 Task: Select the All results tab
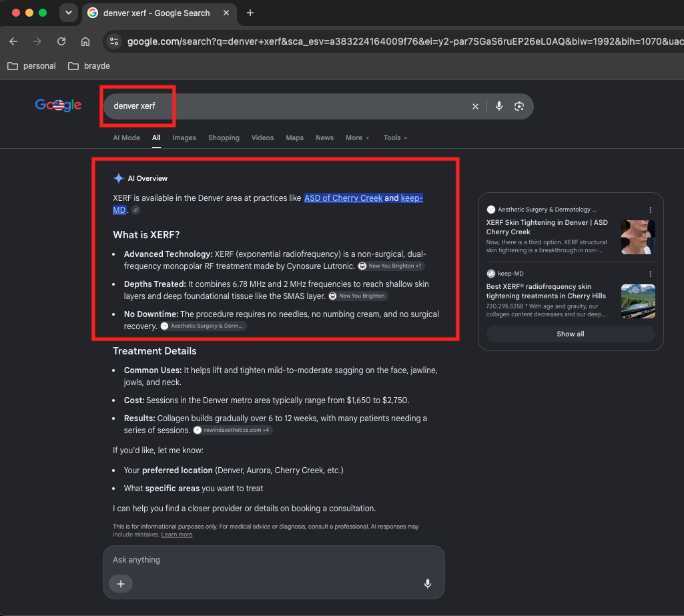click(x=156, y=137)
